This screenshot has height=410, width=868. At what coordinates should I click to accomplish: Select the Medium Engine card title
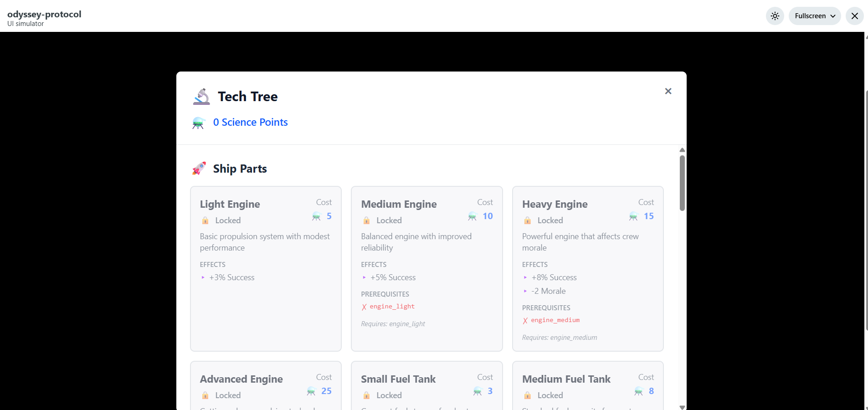pyautogui.click(x=399, y=204)
